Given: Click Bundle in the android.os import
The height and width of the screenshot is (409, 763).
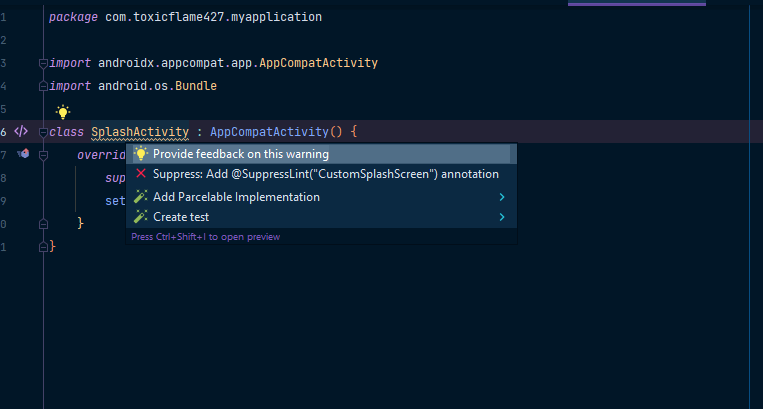Looking at the screenshot, I should point(196,86).
